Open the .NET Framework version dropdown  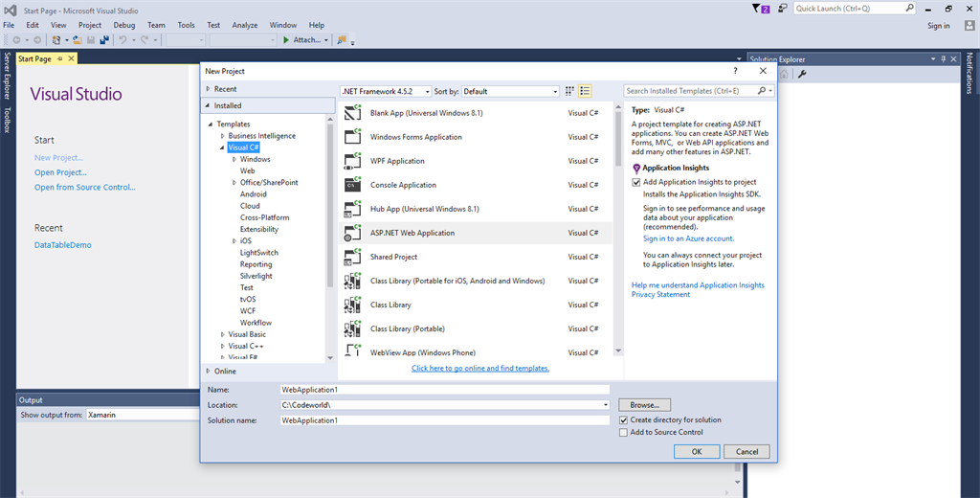click(386, 91)
